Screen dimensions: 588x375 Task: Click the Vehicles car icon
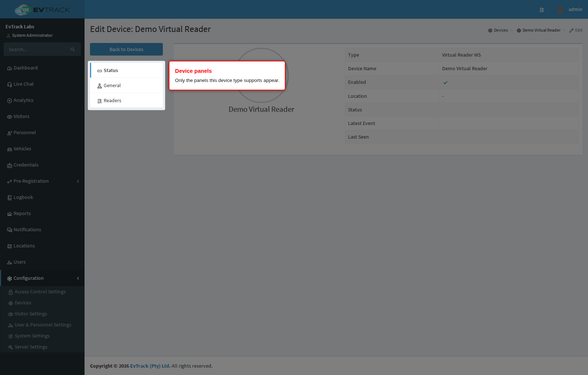click(x=10, y=149)
